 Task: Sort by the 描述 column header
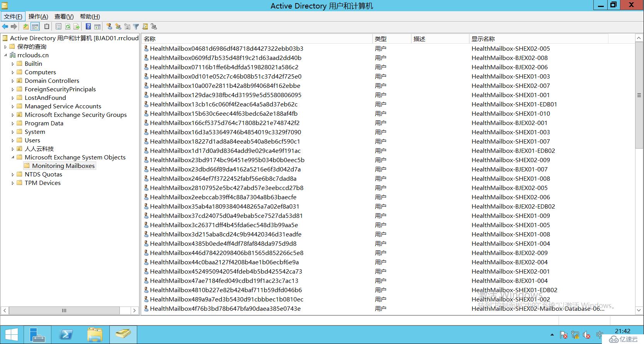tap(440, 39)
